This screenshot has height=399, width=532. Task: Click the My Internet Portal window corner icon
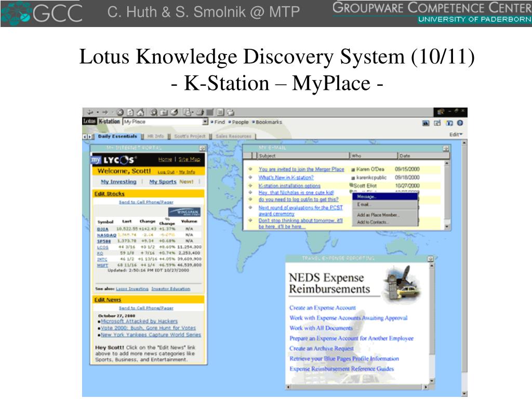[x=202, y=148]
